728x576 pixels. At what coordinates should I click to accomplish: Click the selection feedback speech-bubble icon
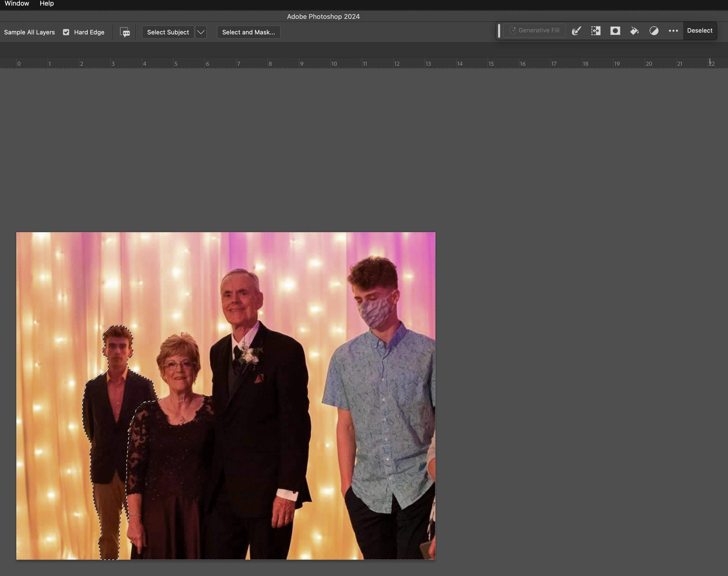(125, 32)
